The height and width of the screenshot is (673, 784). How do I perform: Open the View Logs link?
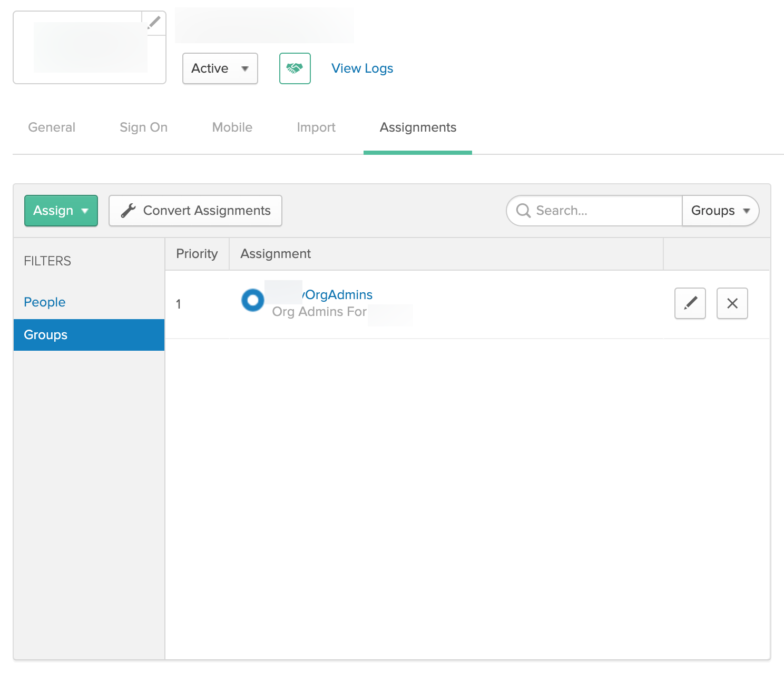(x=362, y=68)
